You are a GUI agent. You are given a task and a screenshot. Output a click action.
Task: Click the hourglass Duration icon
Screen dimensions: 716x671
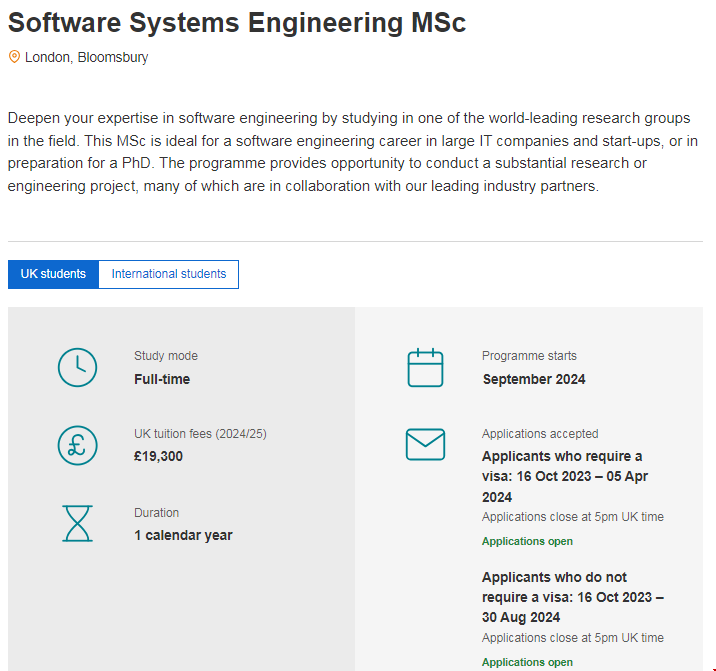click(77, 523)
